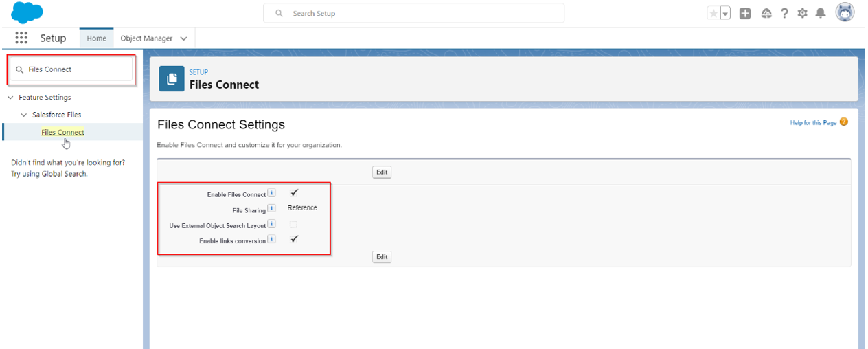Image resolution: width=868 pixels, height=349 pixels.
Task: Open the App Launcher grid icon
Action: 21,38
